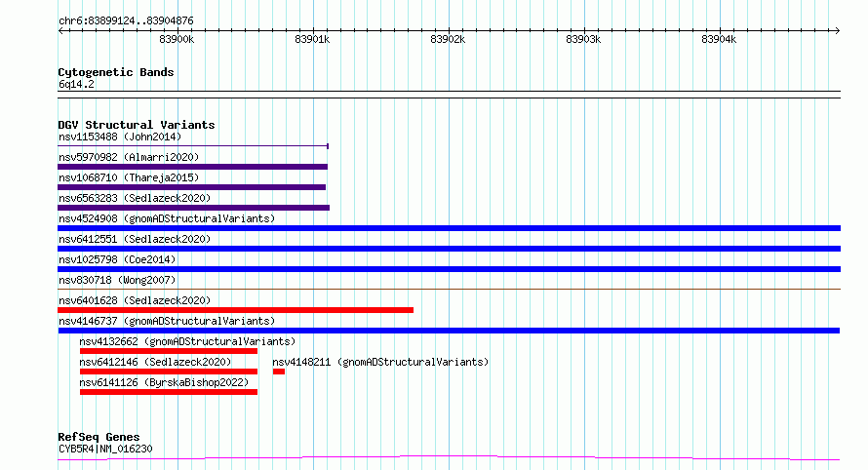This screenshot has height=470, width=868.
Task: Click the nsv1153488 (John2014) variant label
Action: coord(120,137)
